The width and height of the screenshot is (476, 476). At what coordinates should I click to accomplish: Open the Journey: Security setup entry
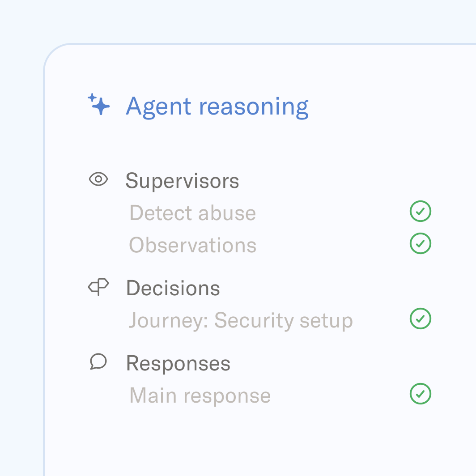[x=240, y=320]
